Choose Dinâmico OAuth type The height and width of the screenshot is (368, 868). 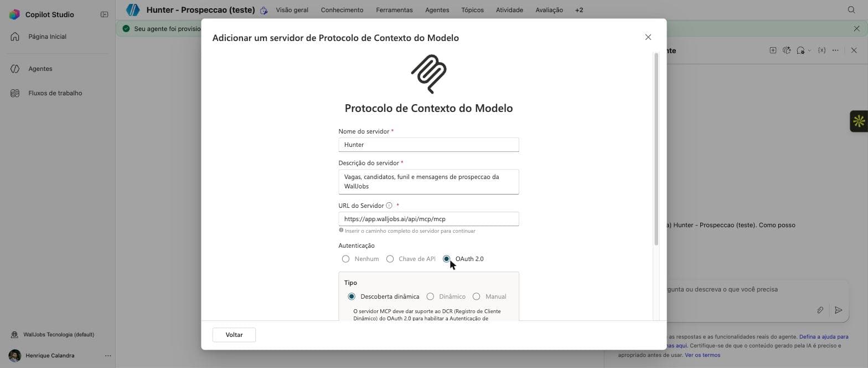tap(430, 297)
